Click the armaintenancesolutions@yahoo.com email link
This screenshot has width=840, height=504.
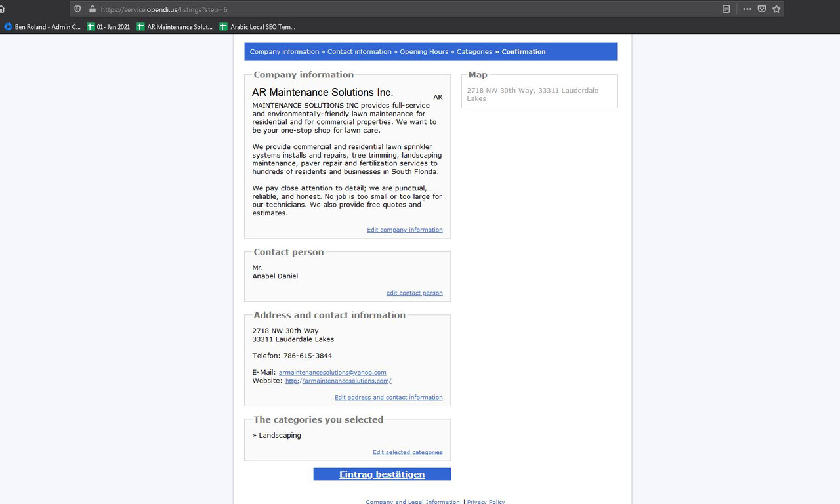point(332,372)
